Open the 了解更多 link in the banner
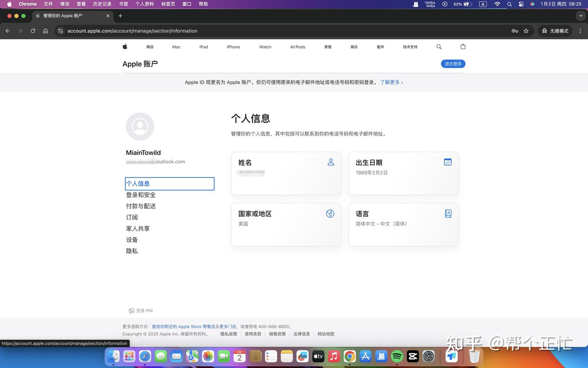The width and height of the screenshot is (588, 368). point(390,82)
